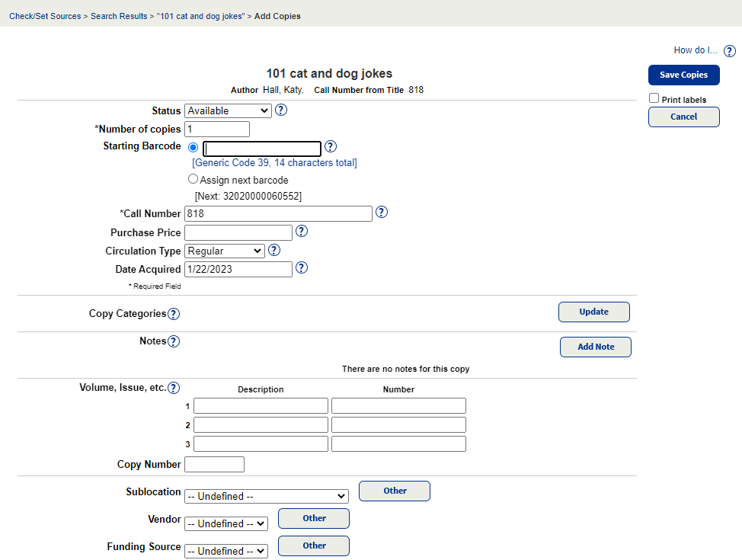
Task: Enable the Print labels checkbox
Action: pos(654,98)
